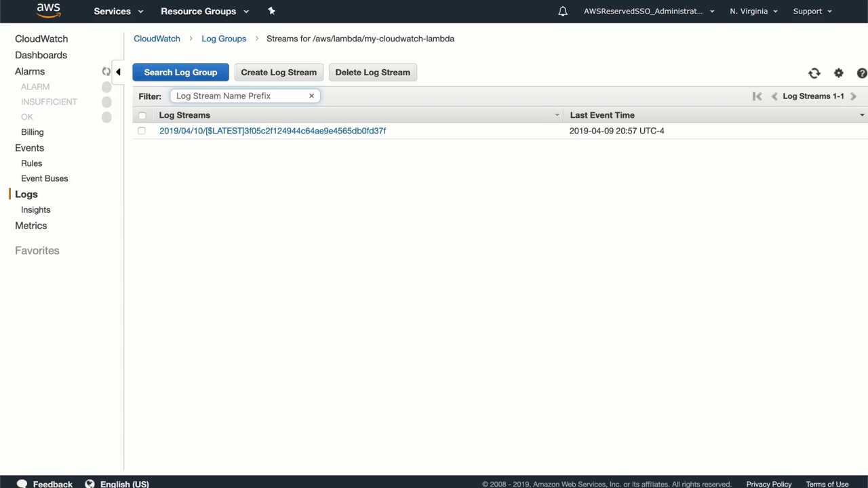This screenshot has width=868, height=488.
Task: Open the AWS home logo
Action: point(48,11)
